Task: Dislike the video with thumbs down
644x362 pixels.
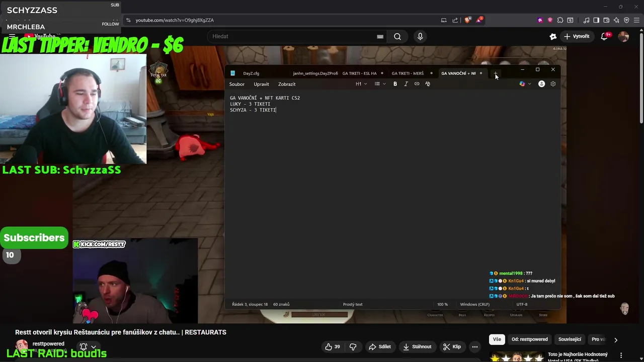Action: (x=353, y=346)
